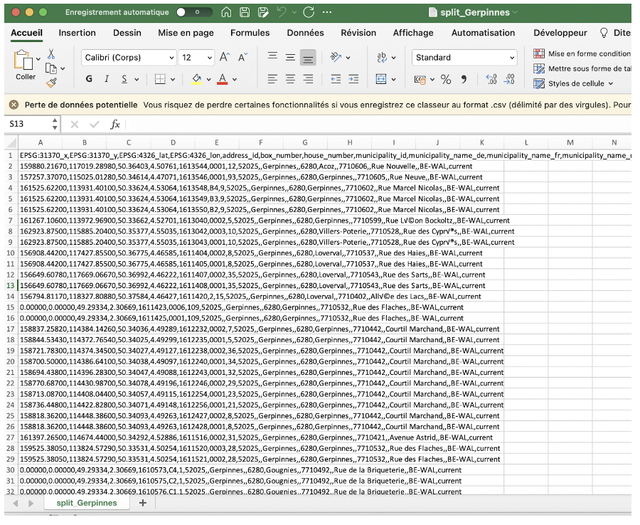Screen dimensions: 640x525
Task: Open the Dessin ribbon tab
Action: pyautogui.click(x=127, y=33)
